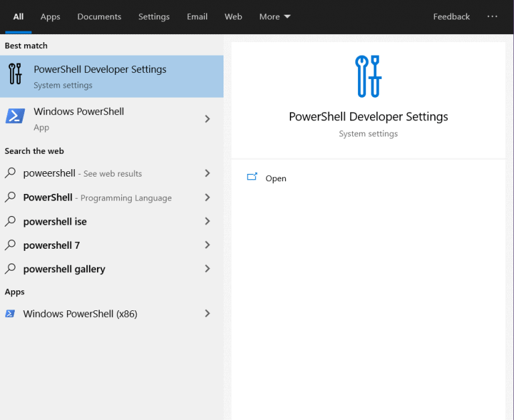Expand arrow for Windows PowerShell (x86)
514x420 pixels.
point(207,314)
